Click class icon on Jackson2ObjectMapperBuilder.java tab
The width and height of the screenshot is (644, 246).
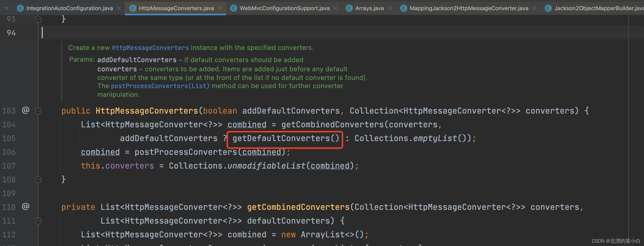[x=548, y=8]
